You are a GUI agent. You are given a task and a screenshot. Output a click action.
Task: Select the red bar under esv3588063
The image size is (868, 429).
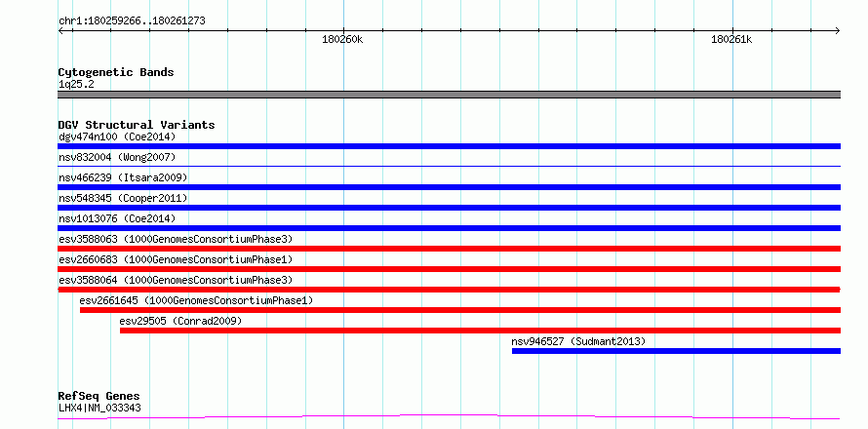click(449, 249)
